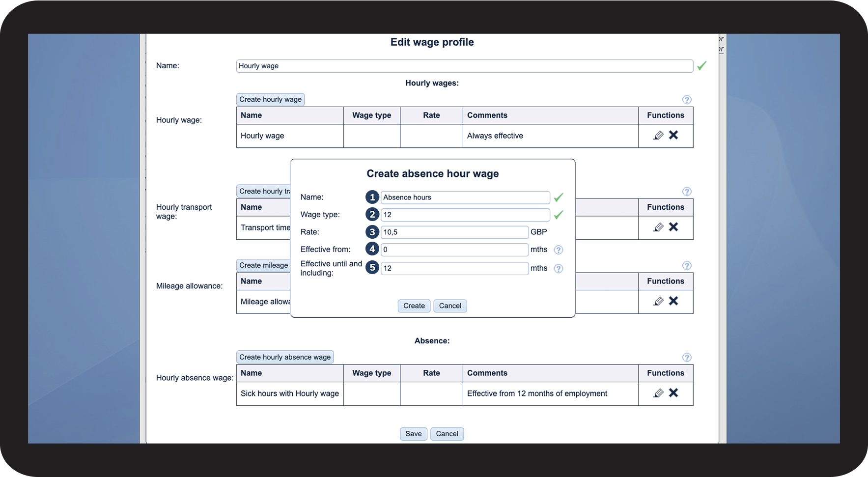Image resolution: width=868 pixels, height=477 pixels.
Task: Edit the Mileage allowance row
Action: coord(658,302)
